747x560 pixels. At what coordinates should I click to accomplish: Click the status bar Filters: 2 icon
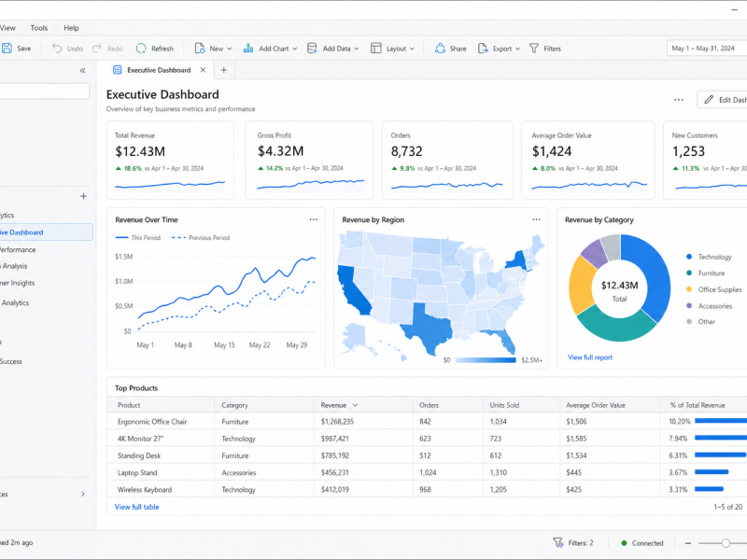pos(557,542)
